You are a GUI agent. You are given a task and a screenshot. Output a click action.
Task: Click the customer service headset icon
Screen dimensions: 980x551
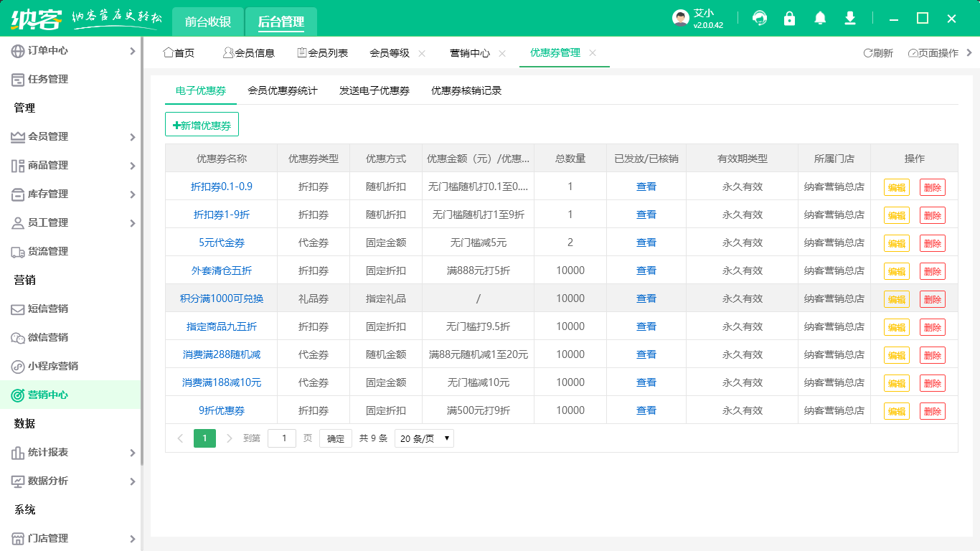760,19
